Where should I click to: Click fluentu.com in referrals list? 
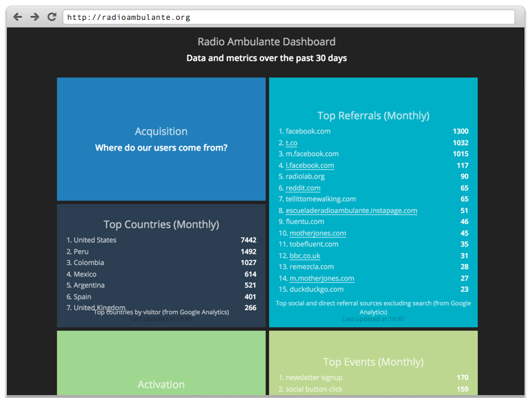click(305, 222)
